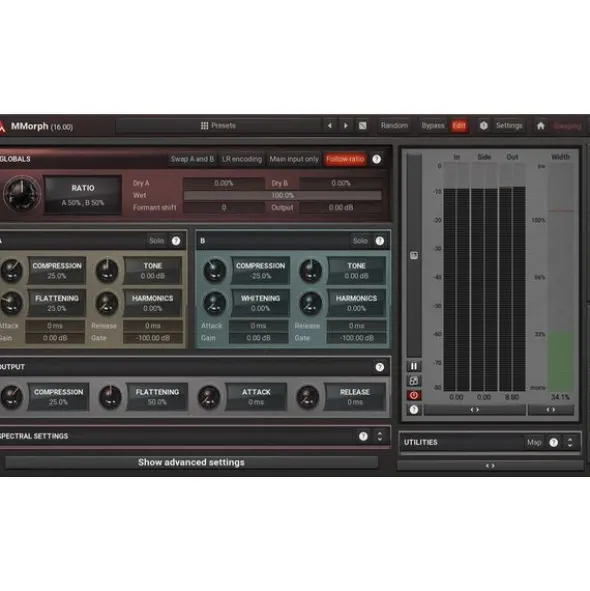Click Output Release knob
The width and height of the screenshot is (590, 591).
pyautogui.click(x=308, y=397)
